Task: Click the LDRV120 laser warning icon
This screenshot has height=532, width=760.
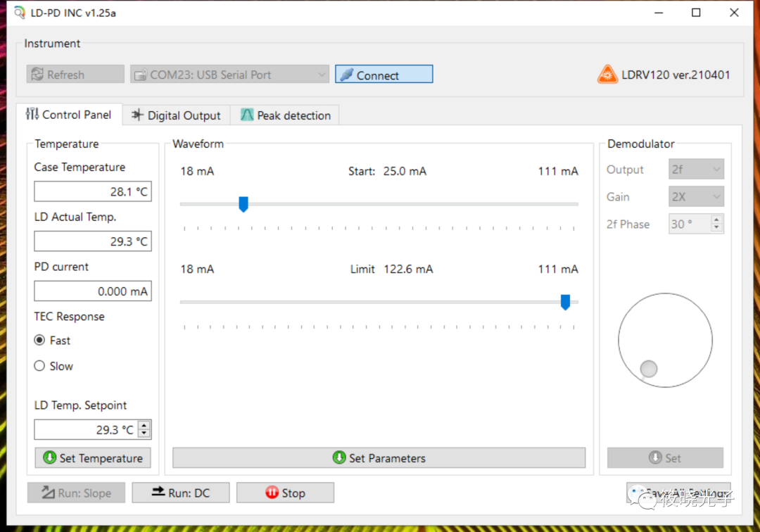Action: 607,75
